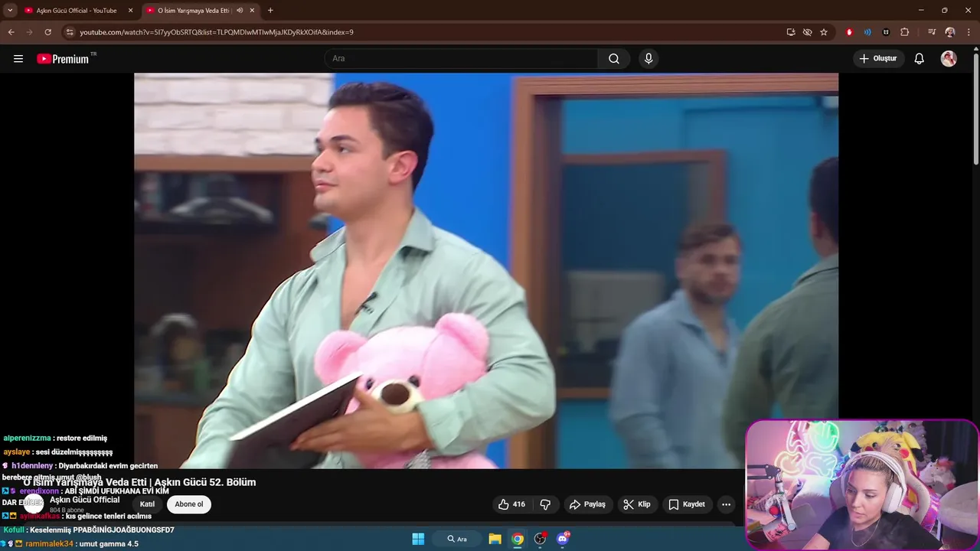The height and width of the screenshot is (551, 980).
Task: Click the webcam overlay thumbnail
Action: [x=861, y=484]
